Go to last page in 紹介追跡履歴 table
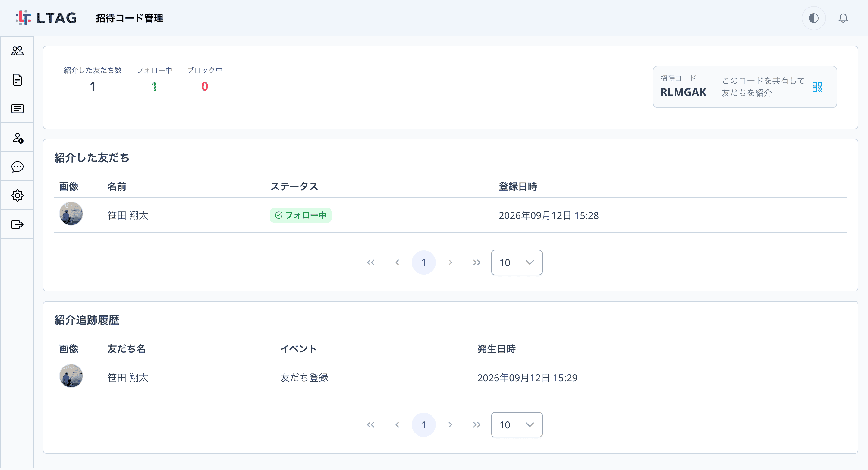 [476, 424]
